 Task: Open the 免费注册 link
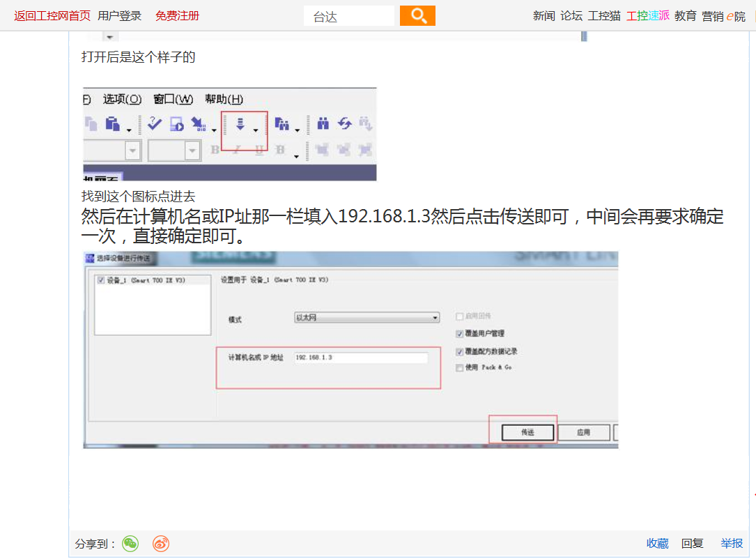177,16
